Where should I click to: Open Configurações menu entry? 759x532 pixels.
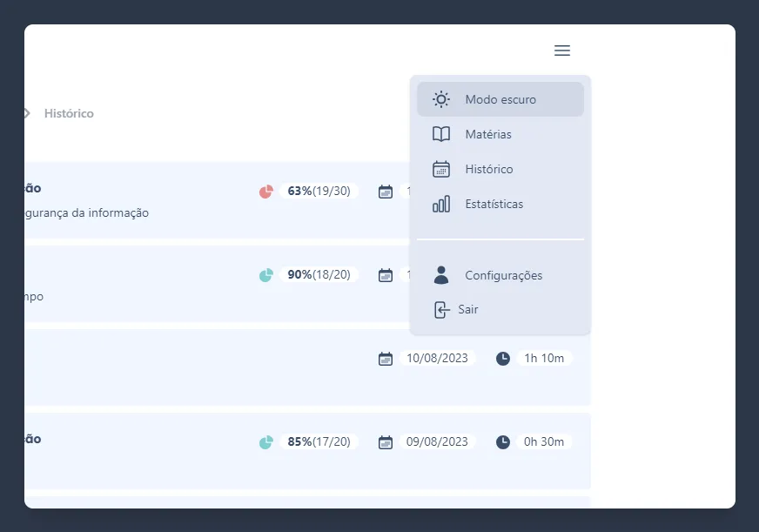[x=503, y=275]
